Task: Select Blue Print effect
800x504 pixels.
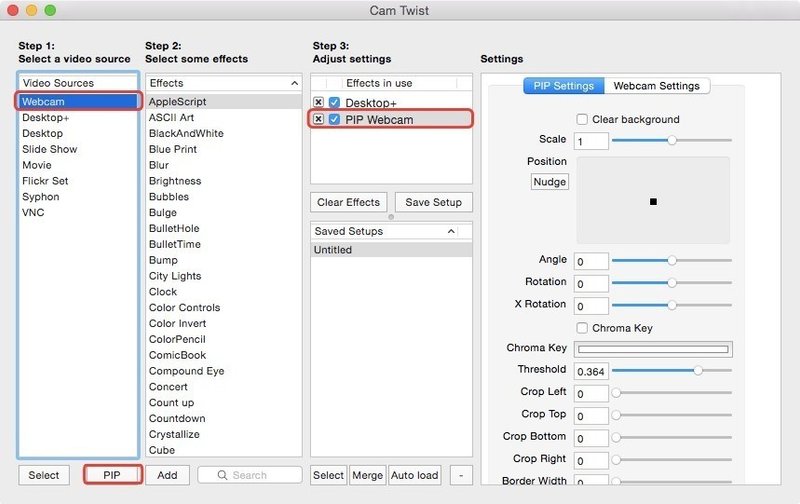Action: [x=224, y=149]
